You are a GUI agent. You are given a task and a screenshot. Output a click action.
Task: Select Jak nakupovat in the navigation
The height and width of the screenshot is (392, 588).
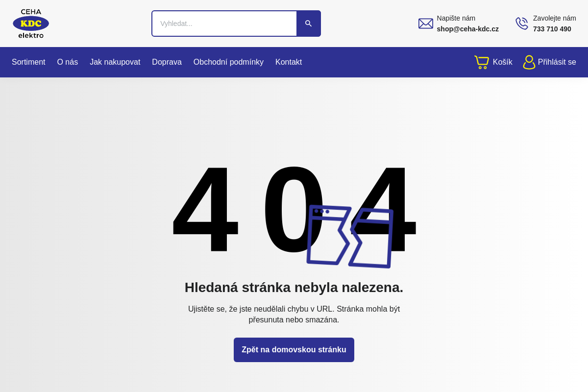(x=115, y=62)
